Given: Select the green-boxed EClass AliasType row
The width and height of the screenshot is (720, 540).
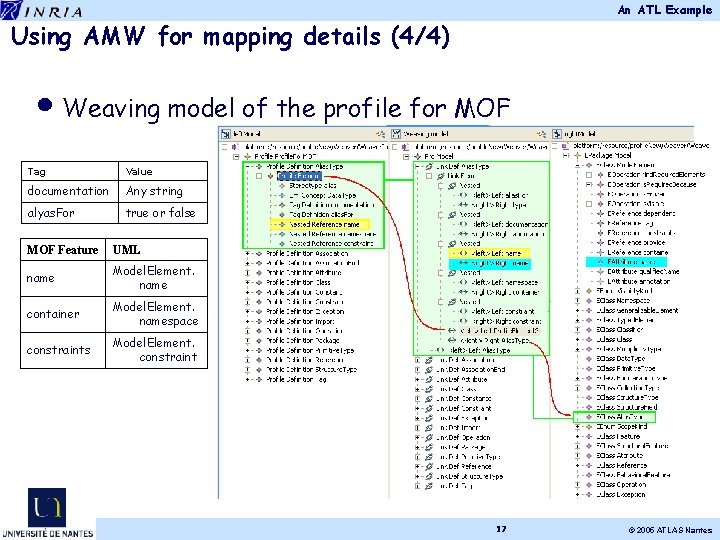Looking at the screenshot, I should pyautogui.click(x=614, y=417).
